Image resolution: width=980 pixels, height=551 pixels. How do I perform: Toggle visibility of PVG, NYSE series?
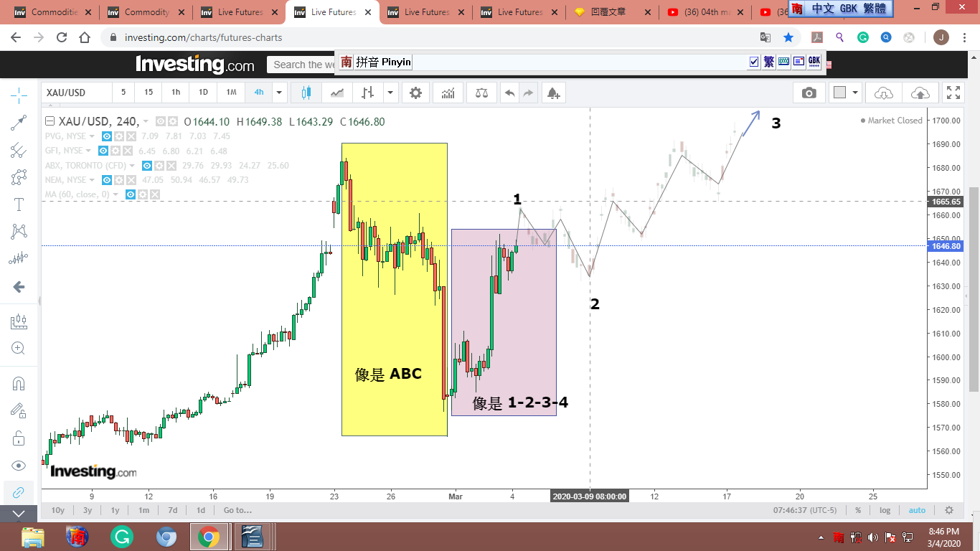106,136
